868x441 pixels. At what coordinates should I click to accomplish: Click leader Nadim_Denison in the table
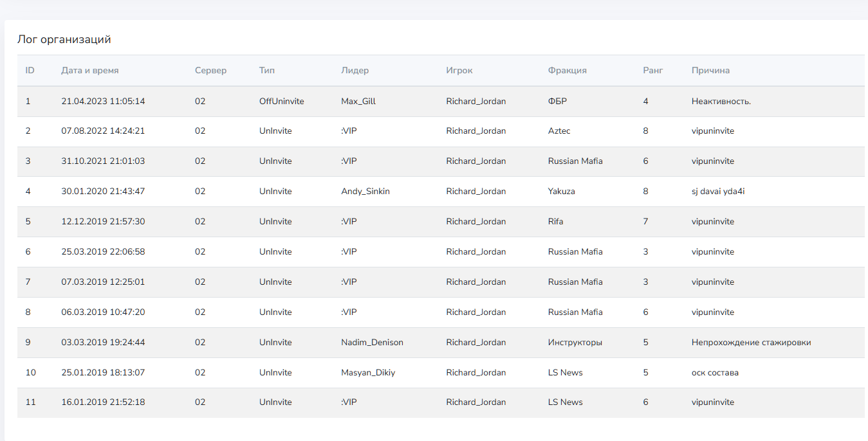tap(372, 343)
